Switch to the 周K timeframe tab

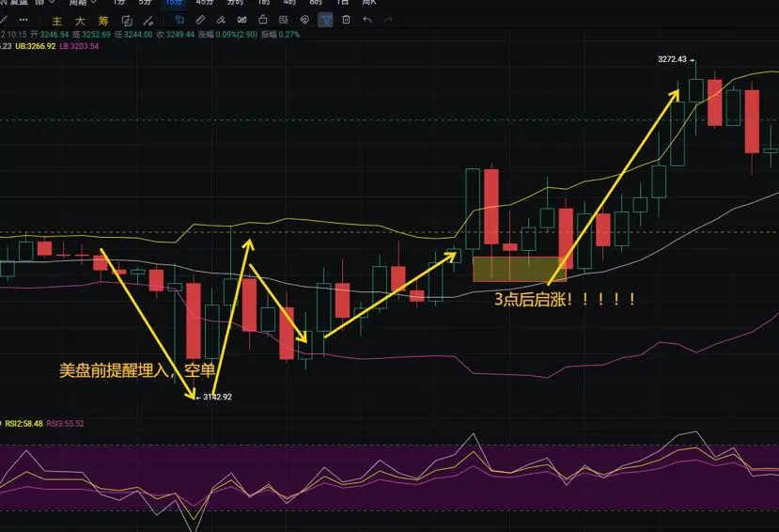point(369,3)
